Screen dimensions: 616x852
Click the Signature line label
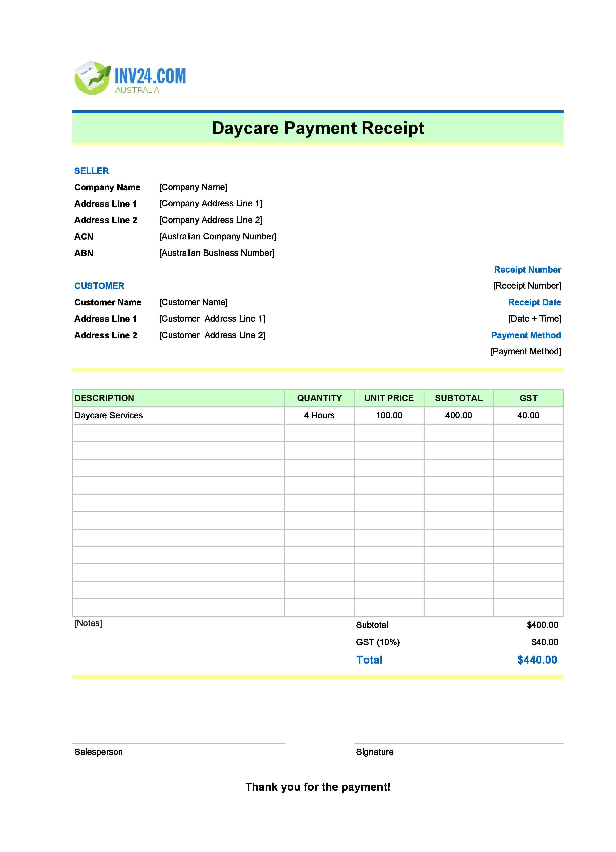(x=374, y=752)
